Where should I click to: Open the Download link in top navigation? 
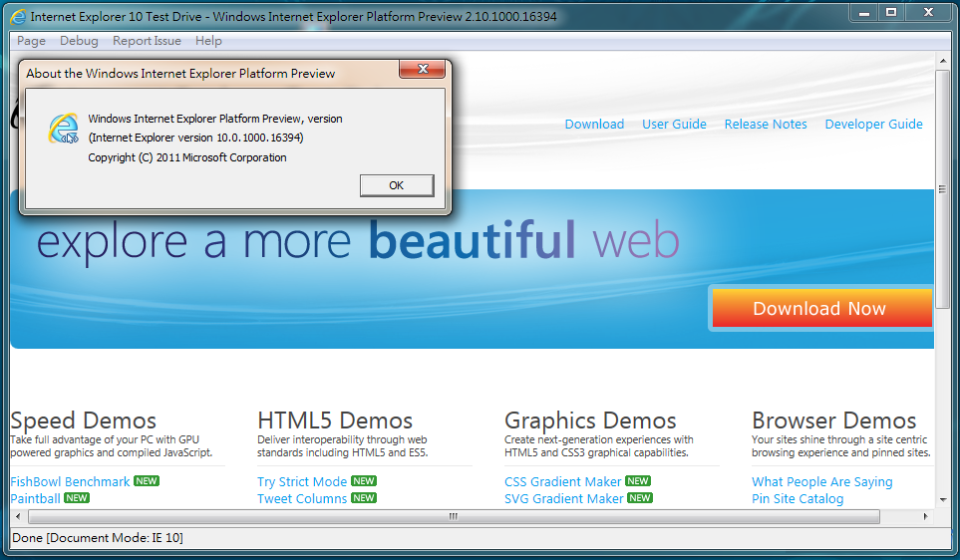pyautogui.click(x=594, y=125)
